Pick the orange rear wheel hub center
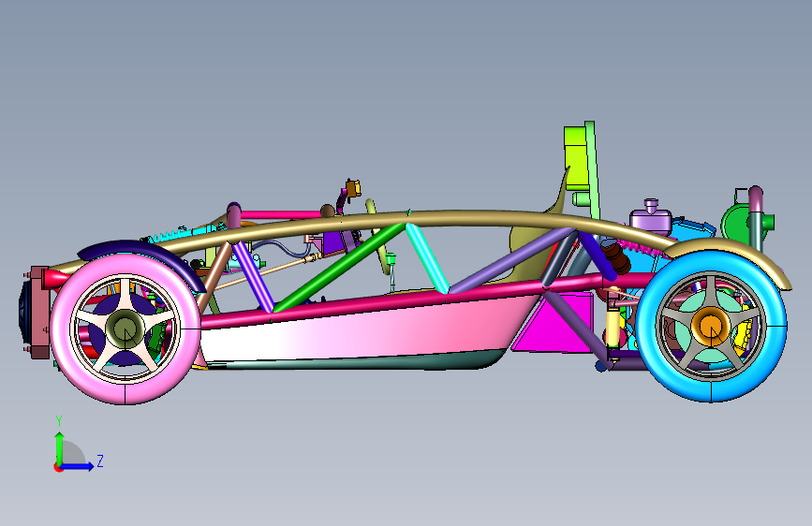The image size is (812, 526). point(711,326)
